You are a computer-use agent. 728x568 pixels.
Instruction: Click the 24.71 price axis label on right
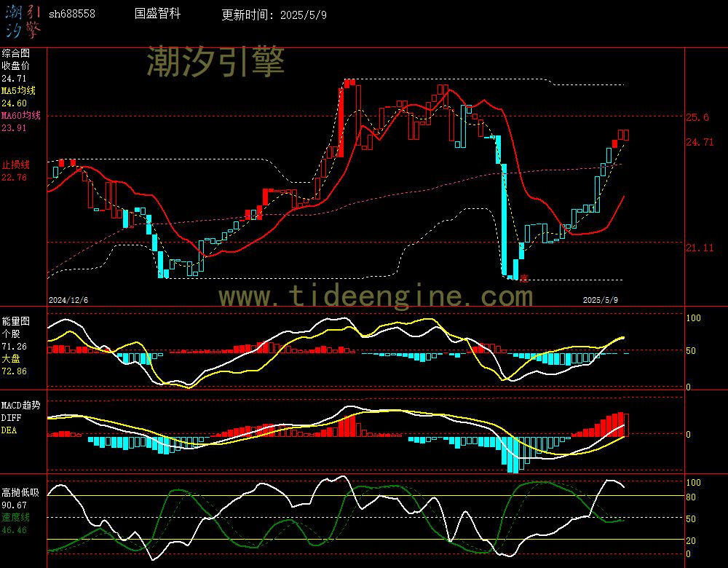700,142
